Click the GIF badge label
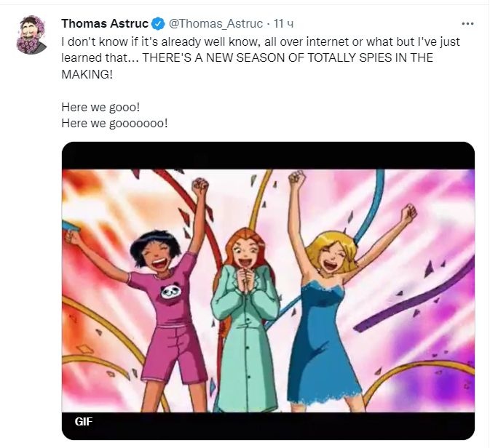 [x=84, y=421]
